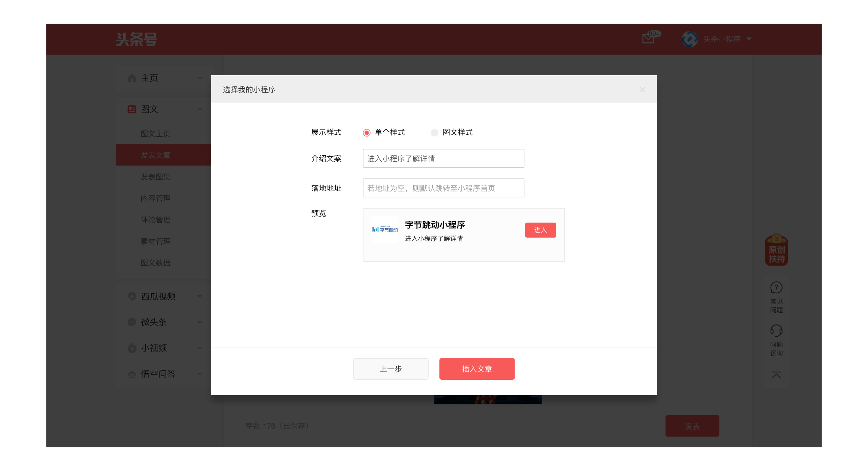This screenshot has width=868, height=471.
Task: Click the 插入文章 button
Action: [477, 369]
